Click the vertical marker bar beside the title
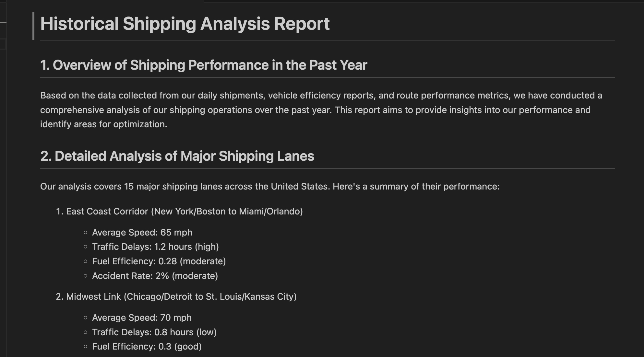This screenshot has width=644, height=357. (33, 26)
